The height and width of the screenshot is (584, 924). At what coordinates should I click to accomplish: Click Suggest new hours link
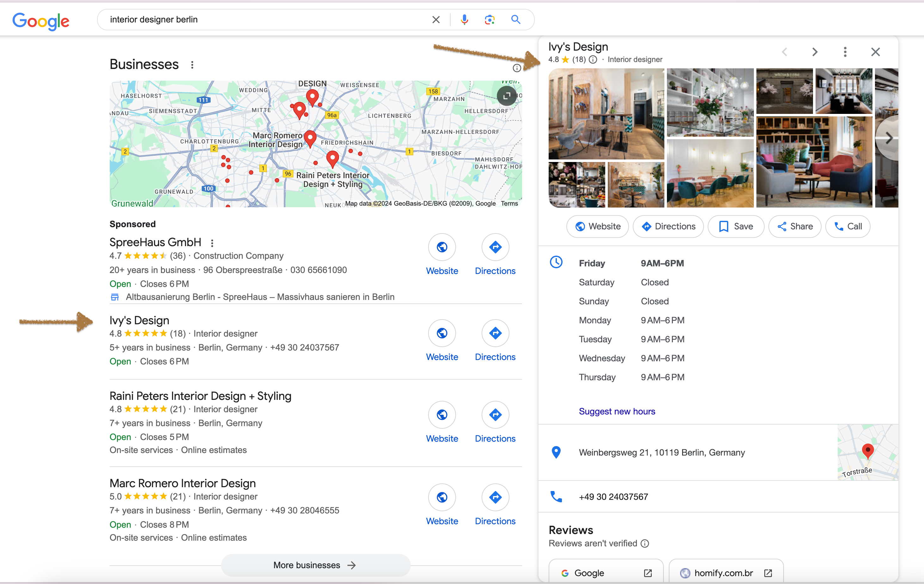point(617,411)
